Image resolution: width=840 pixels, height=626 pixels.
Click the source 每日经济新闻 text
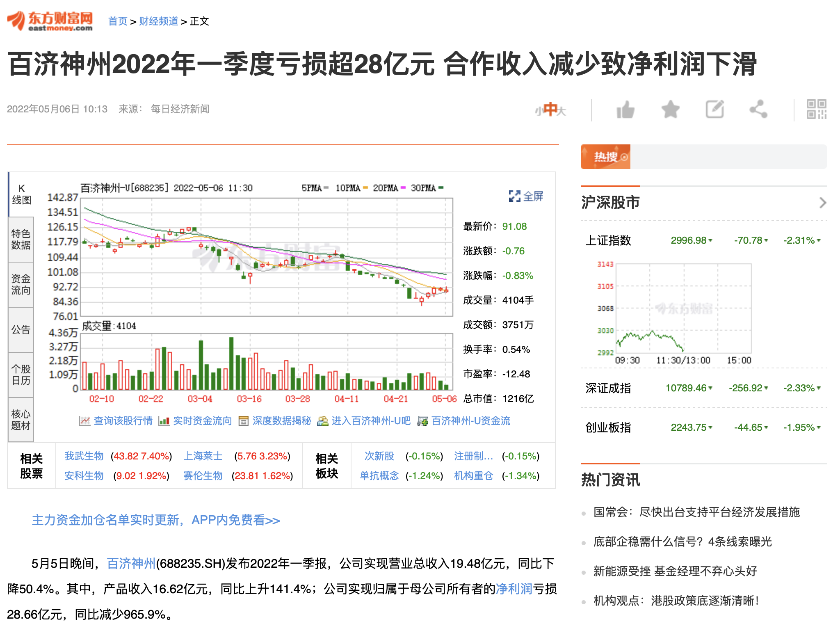pyautogui.click(x=180, y=109)
